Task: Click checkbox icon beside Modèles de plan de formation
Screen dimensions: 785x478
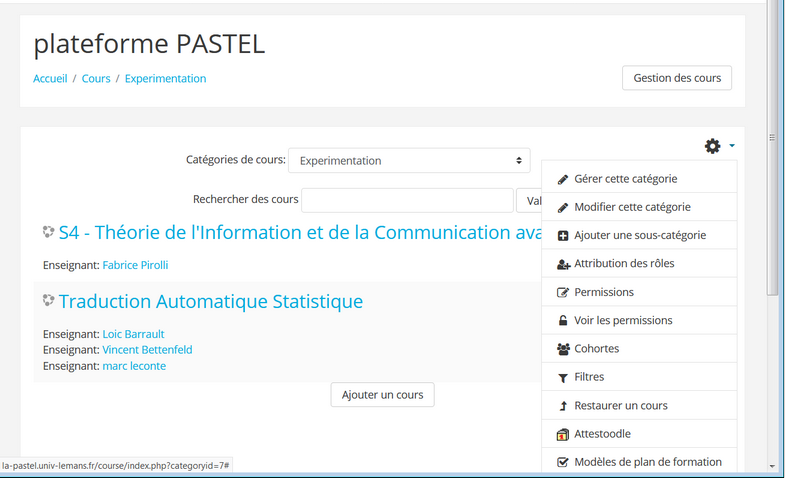Action: coord(563,462)
